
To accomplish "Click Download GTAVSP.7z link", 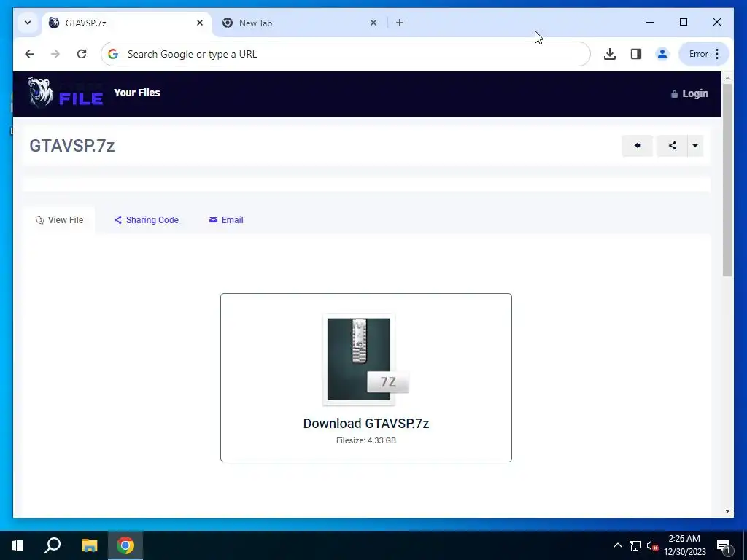I will coord(366,424).
